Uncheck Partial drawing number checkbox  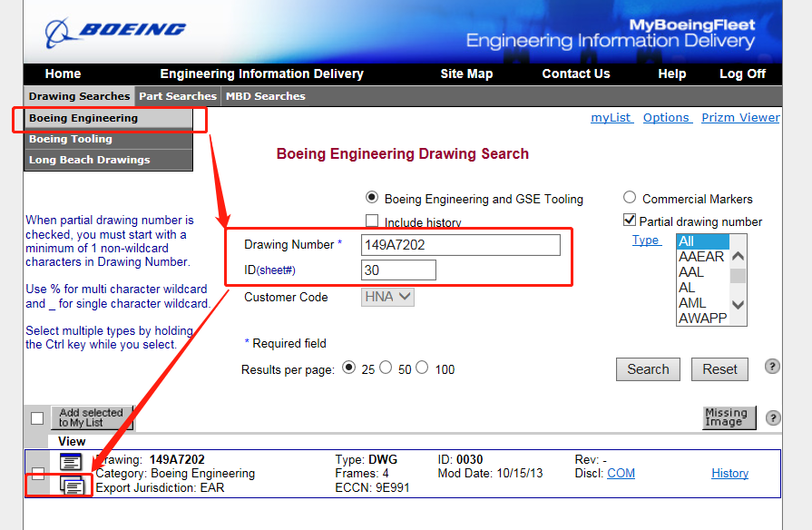pos(630,221)
